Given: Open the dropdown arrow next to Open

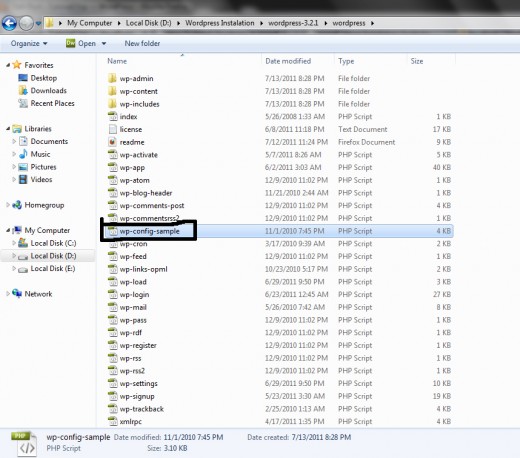Looking at the screenshot, I should click(104, 44).
